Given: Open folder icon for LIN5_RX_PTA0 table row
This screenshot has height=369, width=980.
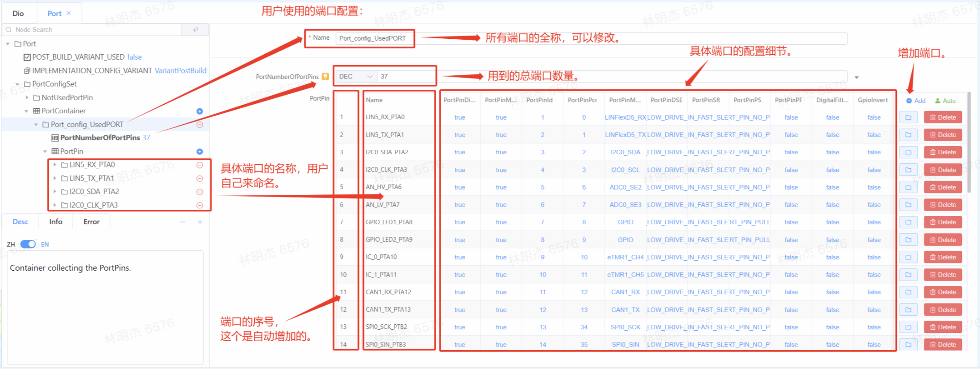Looking at the screenshot, I should point(908,118).
